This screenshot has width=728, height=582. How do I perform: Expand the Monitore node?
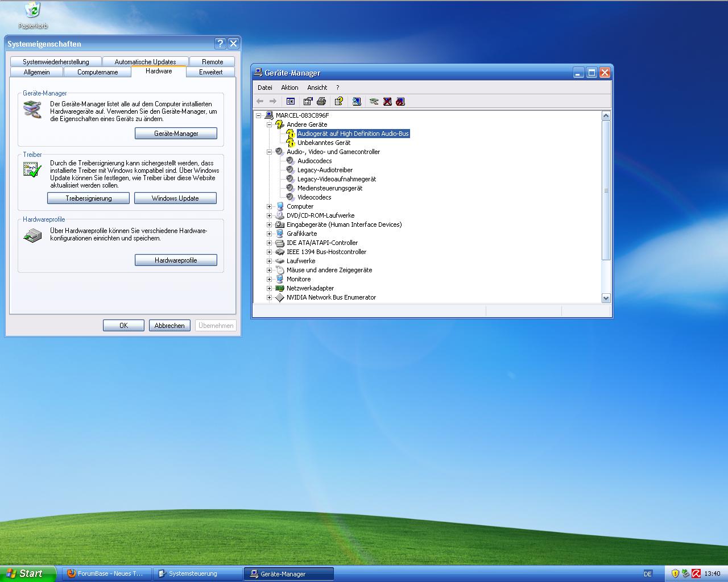(x=269, y=279)
